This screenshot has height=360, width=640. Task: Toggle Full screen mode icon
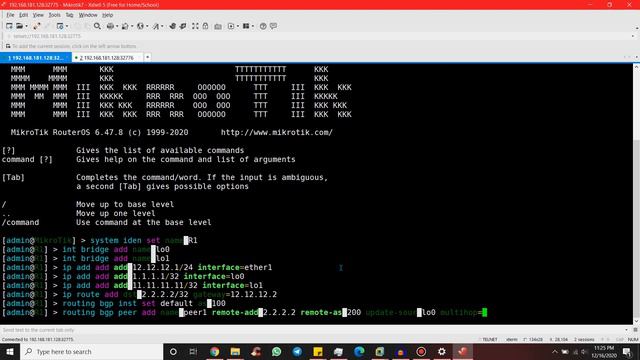[195, 26]
